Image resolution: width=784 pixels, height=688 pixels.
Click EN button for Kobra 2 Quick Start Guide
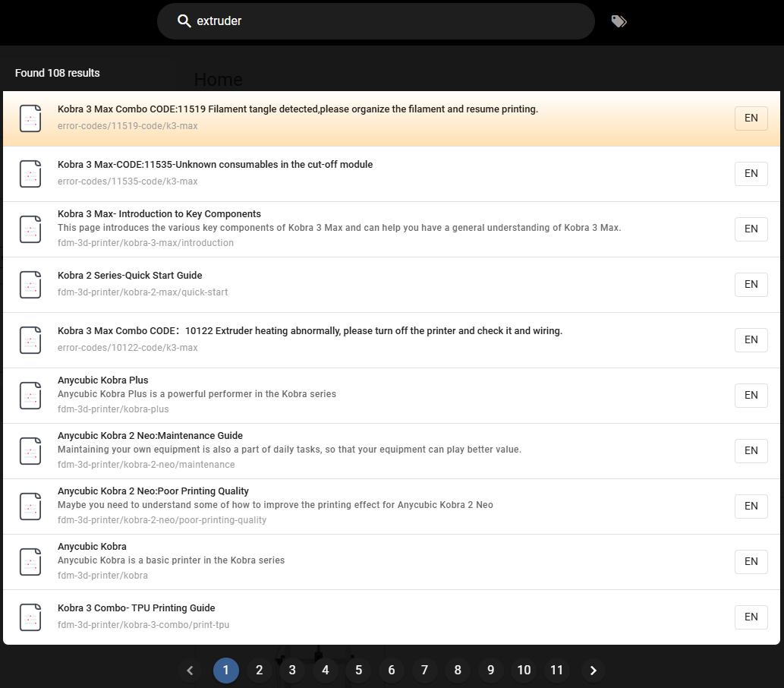click(751, 285)
